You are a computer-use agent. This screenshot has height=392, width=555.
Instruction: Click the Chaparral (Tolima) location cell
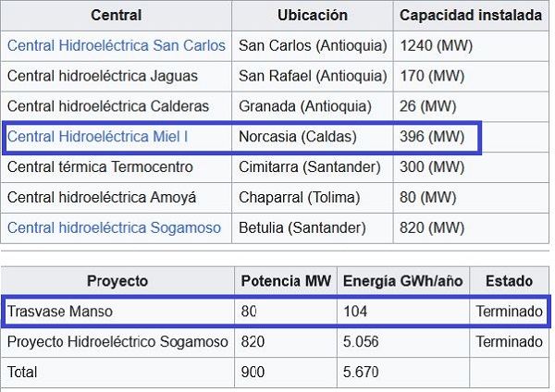(x=296, y=197)
